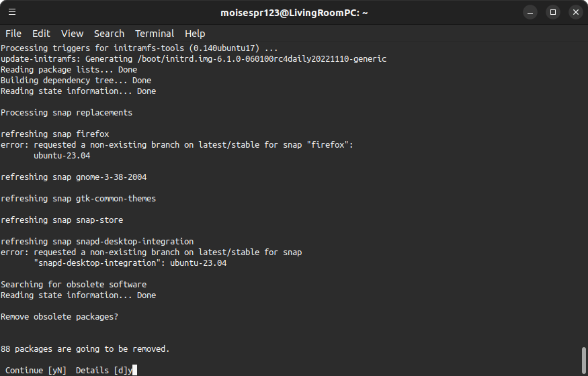The image size is (588, 376).
Task: Maximize the terminal window
Action: [553, 12]
